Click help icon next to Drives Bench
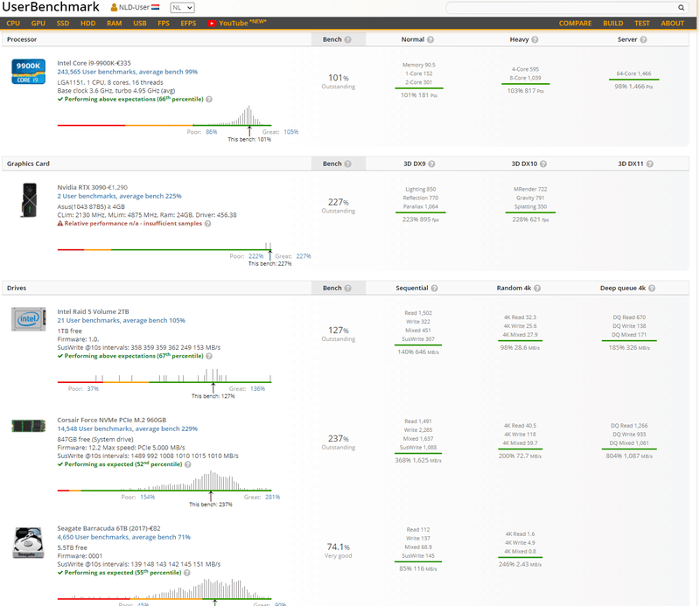 347,289
